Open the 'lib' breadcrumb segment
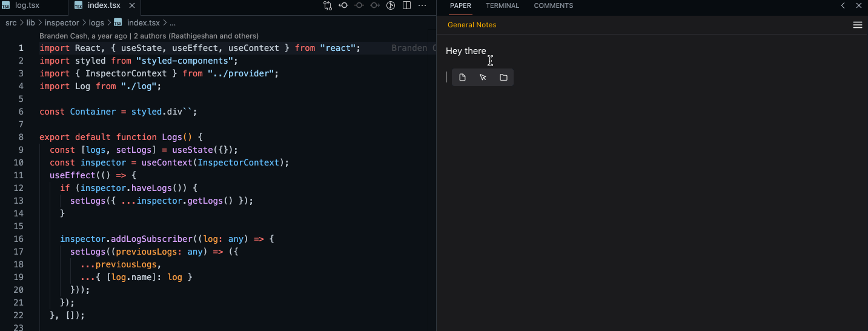This screenshot has height=331, width=868. click(30, 22)
